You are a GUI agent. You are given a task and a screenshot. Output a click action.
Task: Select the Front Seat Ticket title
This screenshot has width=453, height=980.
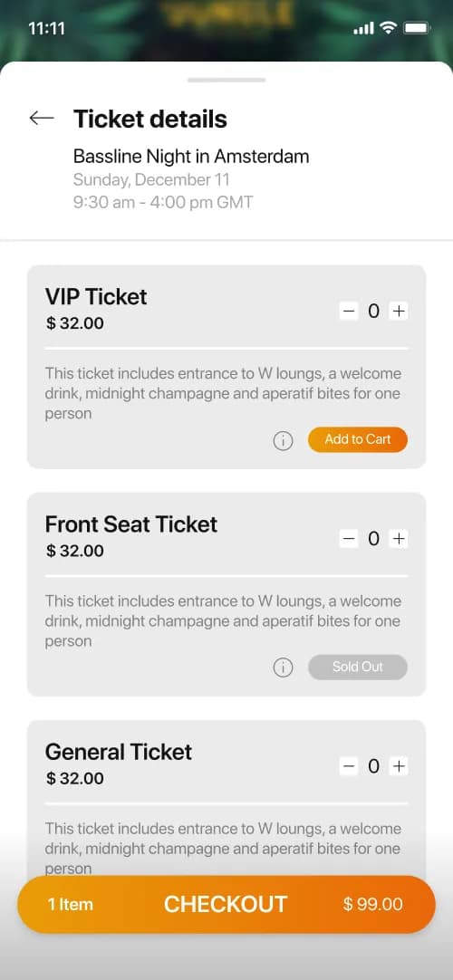click(131, 524)
